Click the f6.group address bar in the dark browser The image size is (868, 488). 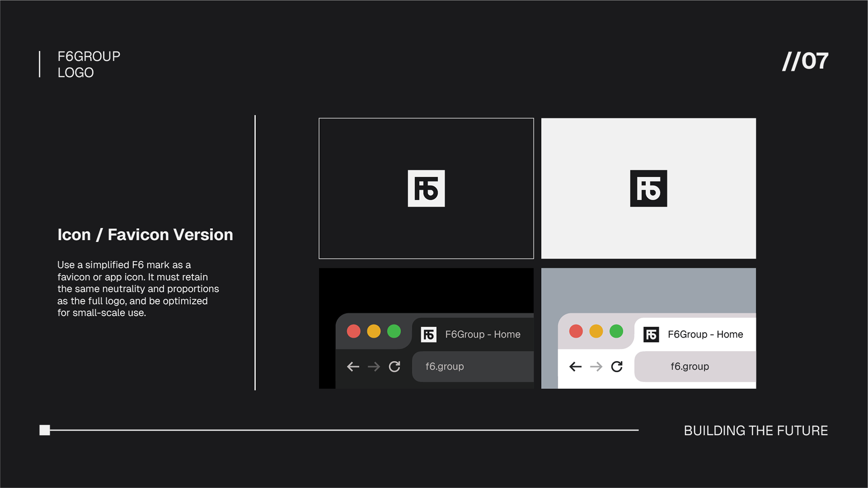[472, 366]
